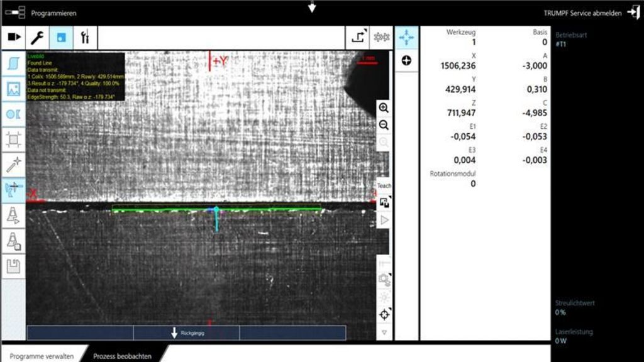The height and width of the screenshot is (362, 644).
Task: Toggle the highlighted blue square view button
Action: coord(61,37)
